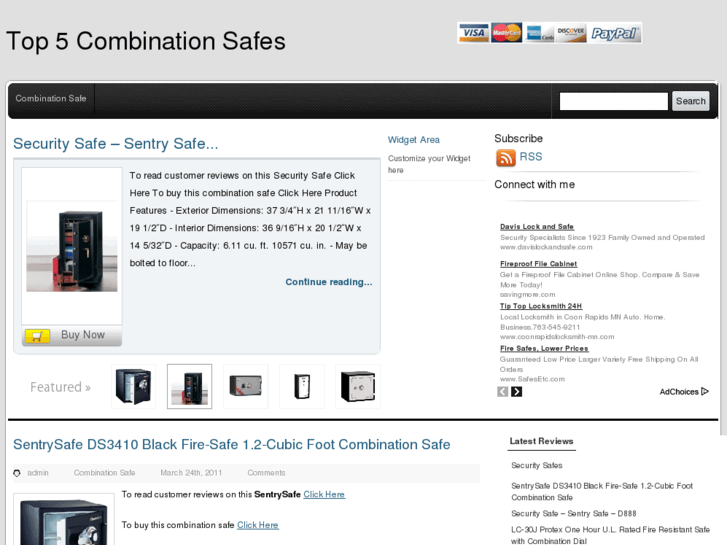Click Here link to read customer reviews
The image size is (727, 545).
[324, 494]
